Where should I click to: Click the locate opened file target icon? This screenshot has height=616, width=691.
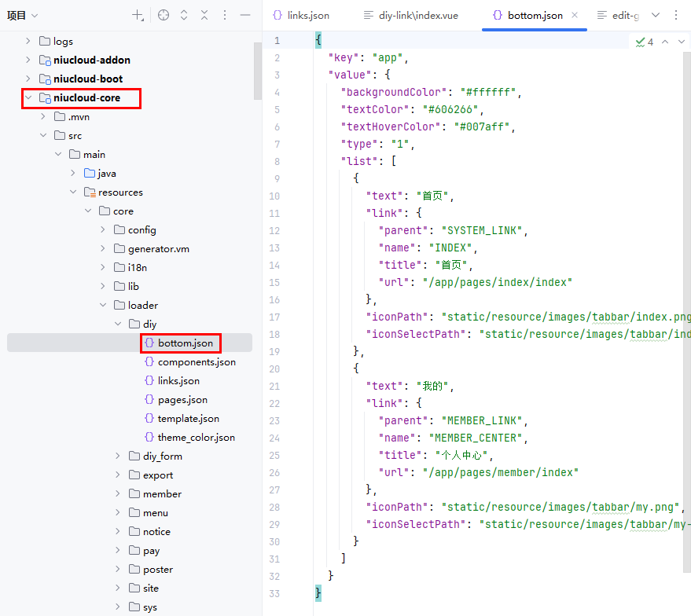tap(164, 15)
